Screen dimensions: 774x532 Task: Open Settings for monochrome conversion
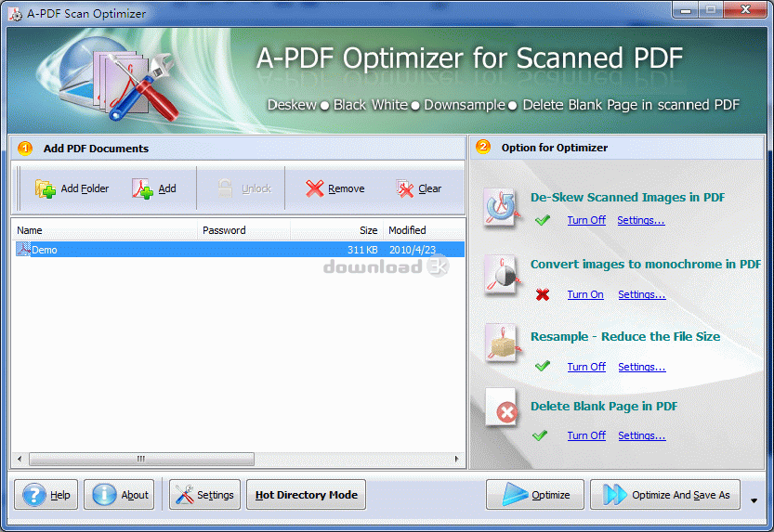click(642, 294)
